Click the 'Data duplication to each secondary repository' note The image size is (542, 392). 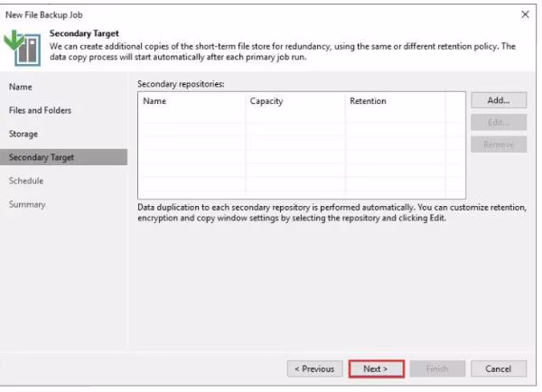[332, 212]
